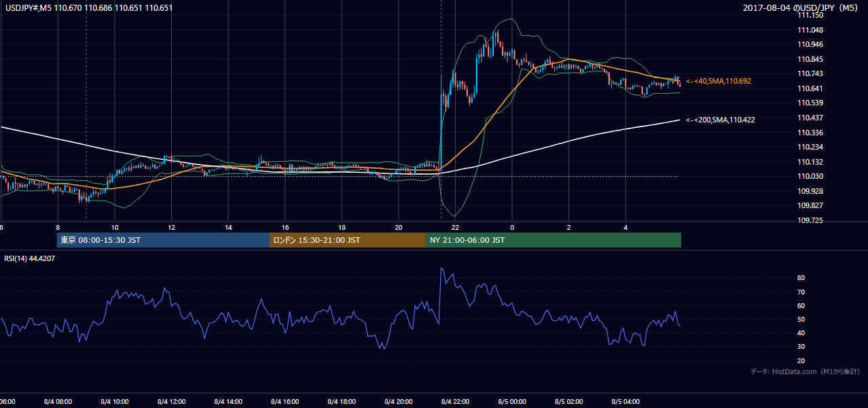The width and height of the screenshot is (868, 408).
Task: Click the 8/4 10:00 time axis label
Action: click(x=115, y=401)
